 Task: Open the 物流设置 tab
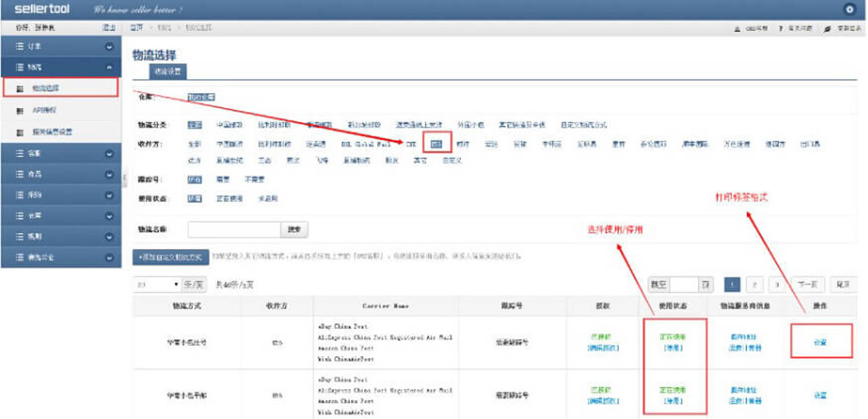click(168, 71)
